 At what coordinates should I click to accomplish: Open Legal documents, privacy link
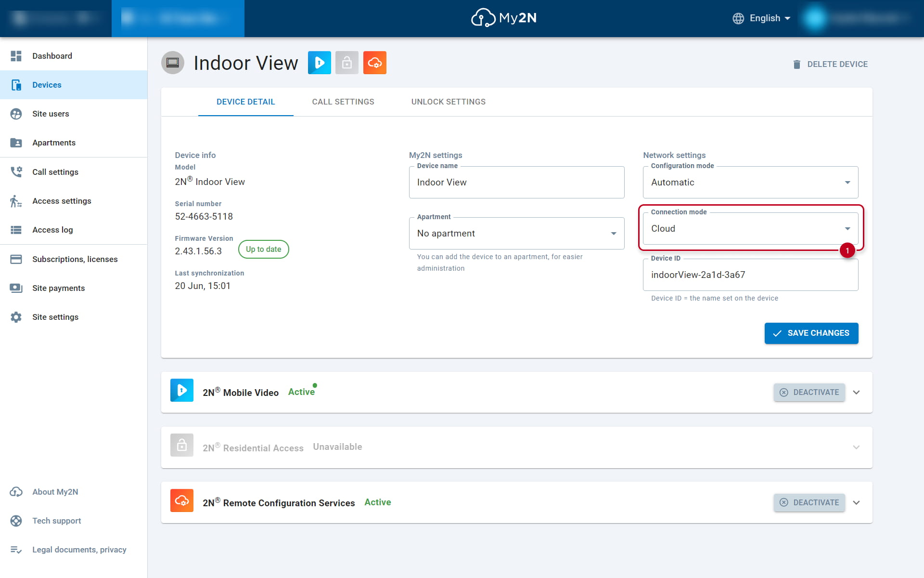(x=74, y=550)
